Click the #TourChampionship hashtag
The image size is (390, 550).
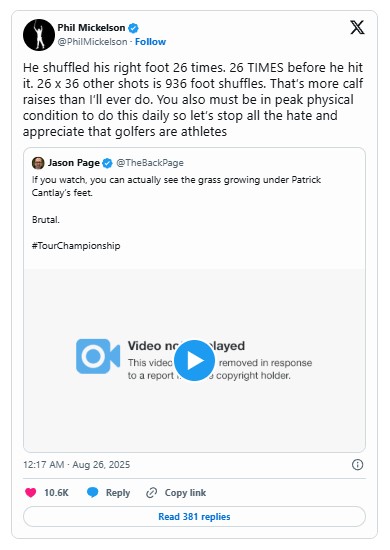(x=76, y=246)
